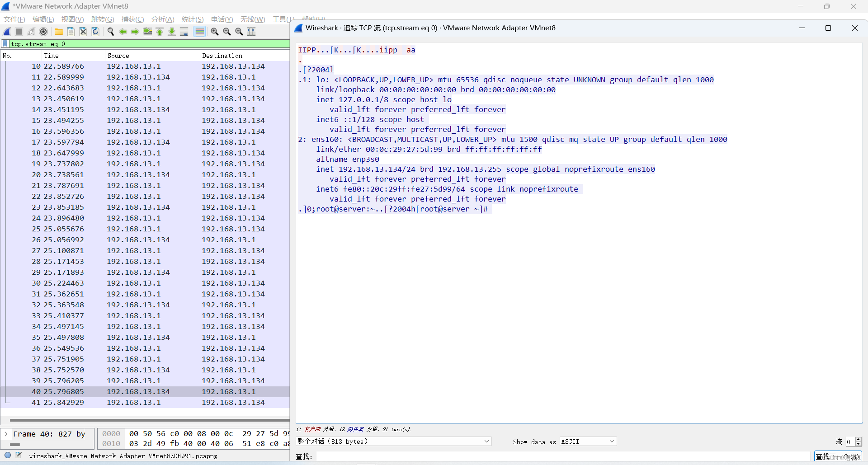Reset text to normal size
This screenshot has height=465, width=868.
tap(239, 32)
